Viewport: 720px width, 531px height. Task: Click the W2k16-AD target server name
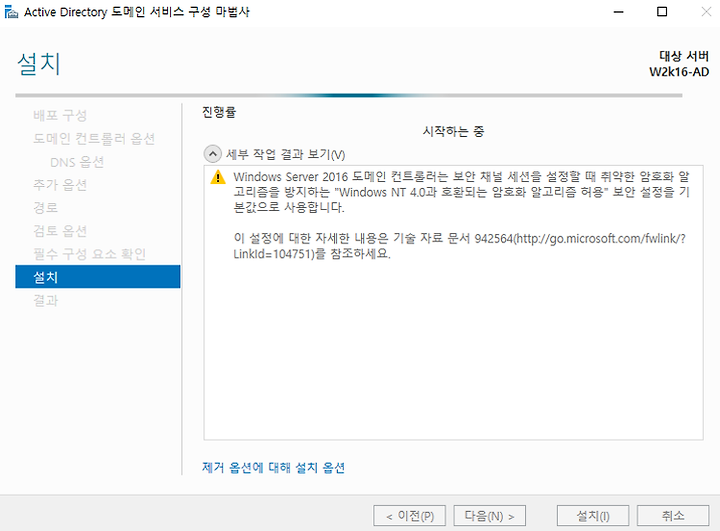(x=679, y=72)
